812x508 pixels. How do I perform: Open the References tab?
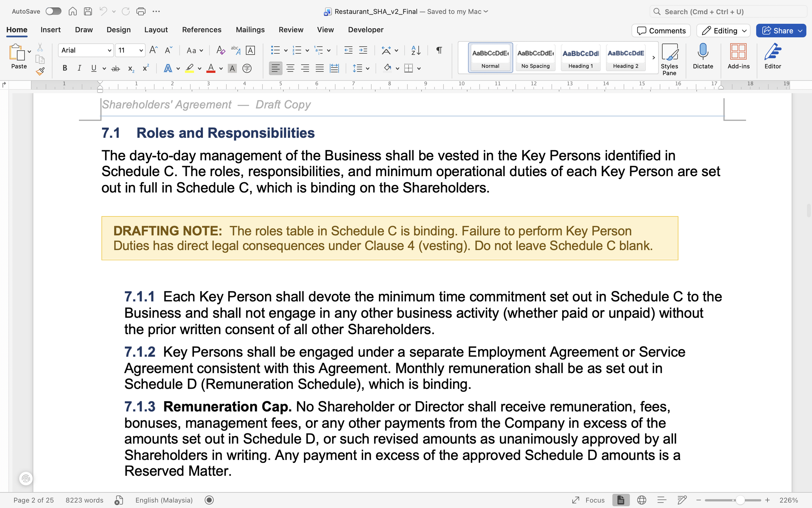pyautogui.click(x=202, y=30)
